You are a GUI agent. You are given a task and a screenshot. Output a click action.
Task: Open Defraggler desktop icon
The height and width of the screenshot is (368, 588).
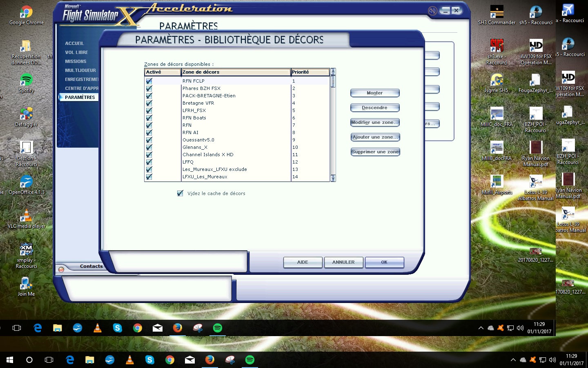point(27,114)
